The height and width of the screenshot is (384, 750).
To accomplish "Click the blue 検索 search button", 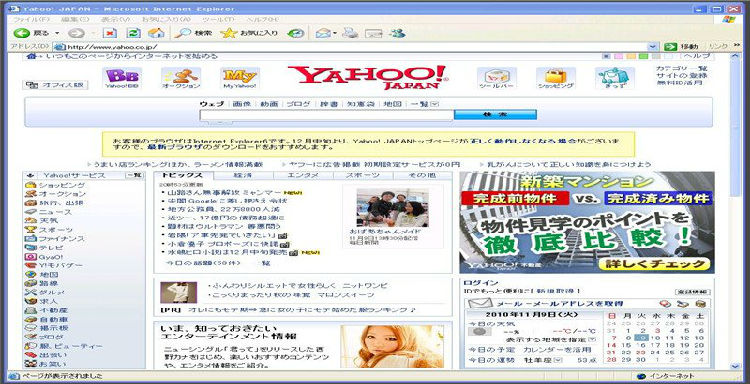I will [495, 115].
